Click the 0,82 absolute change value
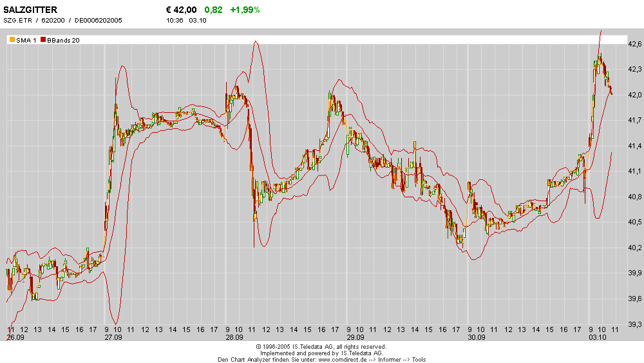This screenshot has width=644, height=363. pos(213,10)
